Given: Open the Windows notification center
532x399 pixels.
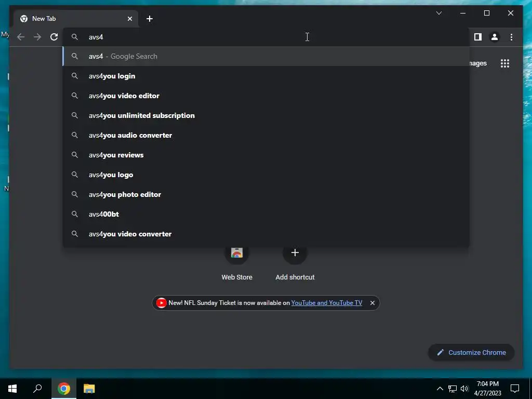Looking at the screenshot, I should pos(515,389).
